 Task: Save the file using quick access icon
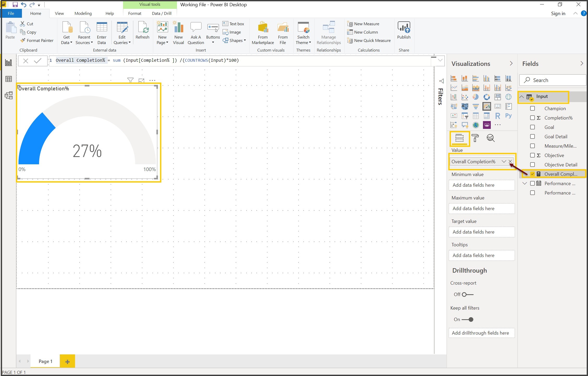tap(15, 4)
